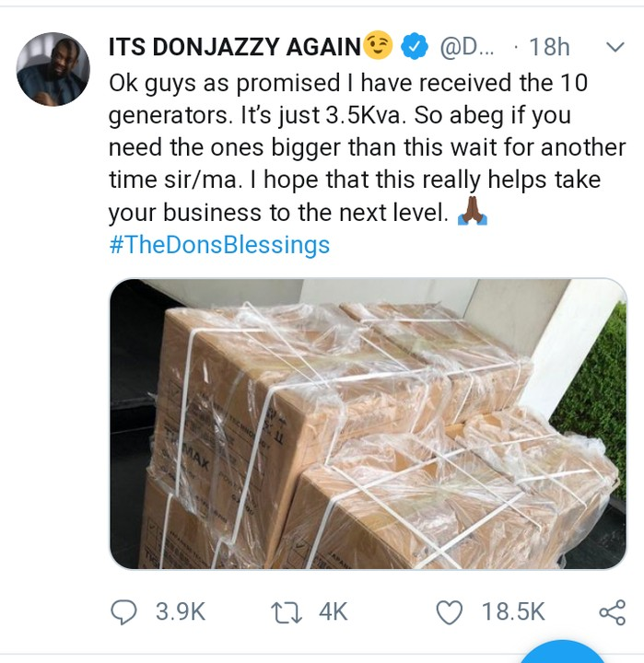The width and height of the screenshot is (644, 663).
Task: Click the reply speech bubble icon
Action: point(123,611)
